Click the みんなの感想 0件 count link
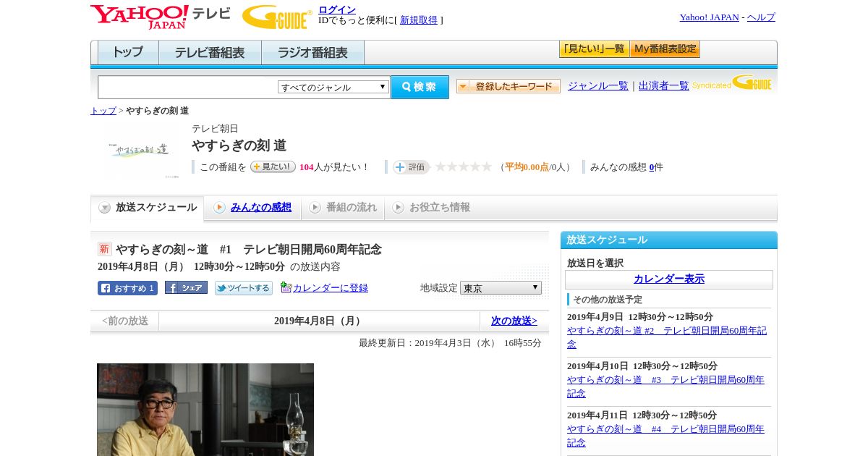This screenshot has width=868, height=456. [652, 167]
